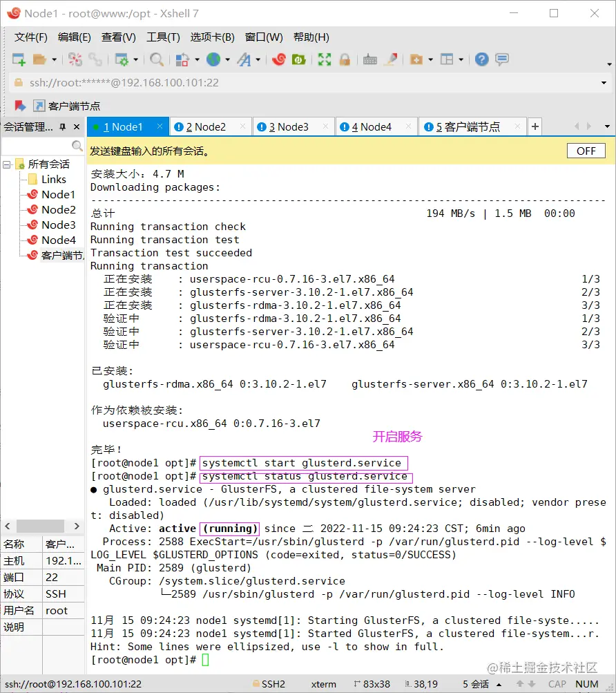The image size is (616, 693).
Task: Launch Xftp green toolbar icon
Action: tap(299, 59)
